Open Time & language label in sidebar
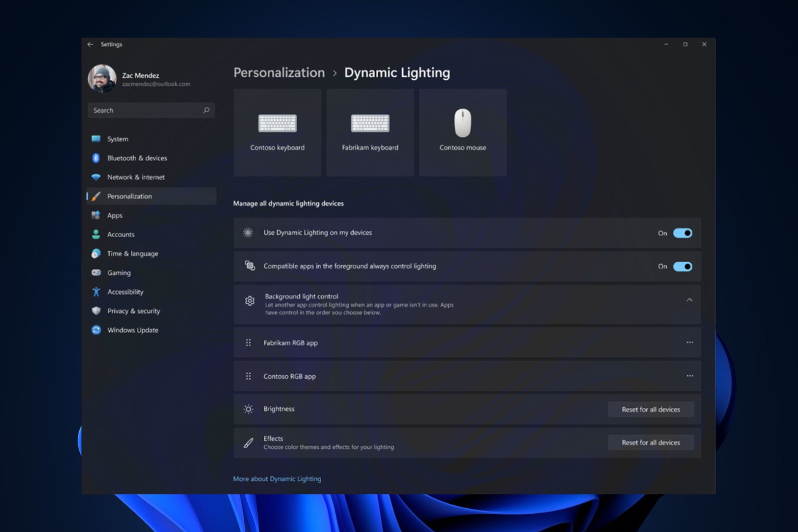Image resolution: width=798 pixels, height=532 pixels. point(133,254)
